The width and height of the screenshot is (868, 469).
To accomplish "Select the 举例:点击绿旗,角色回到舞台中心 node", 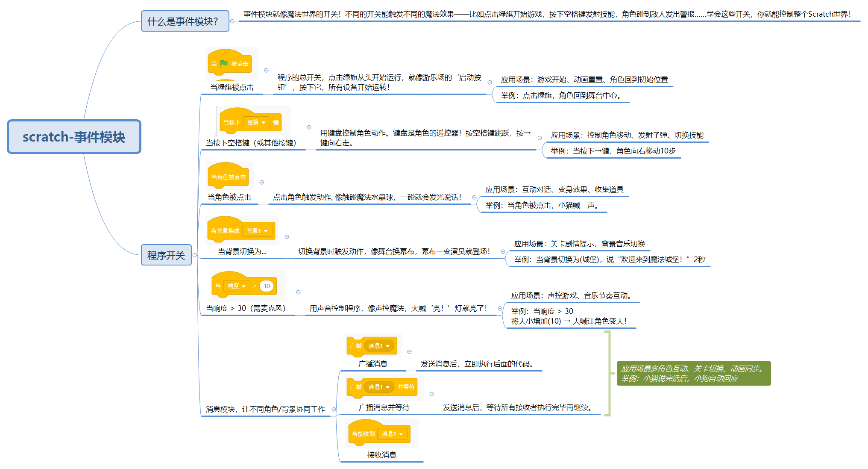I will pos(560,95).
